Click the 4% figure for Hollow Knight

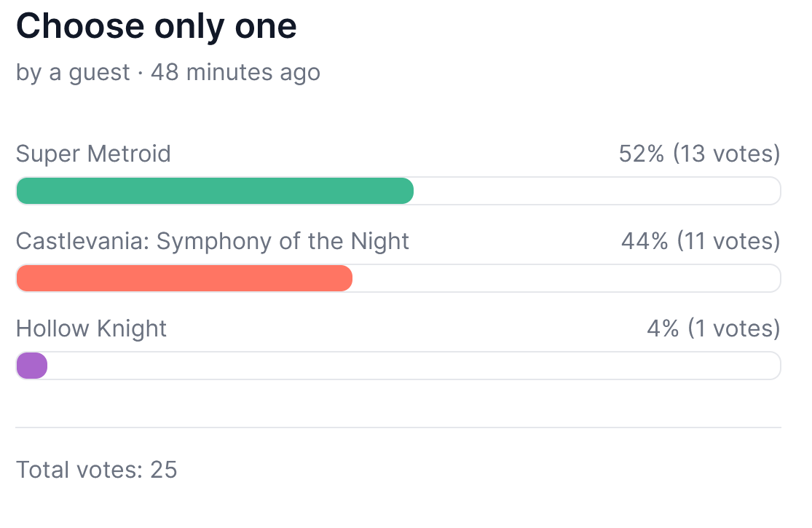pos(663,328)
